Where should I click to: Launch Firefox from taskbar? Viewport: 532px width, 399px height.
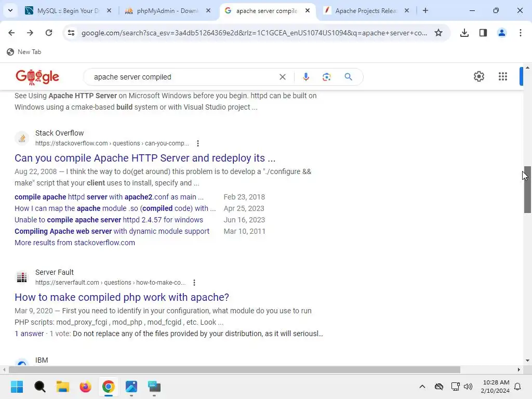(x=86, y=387)
